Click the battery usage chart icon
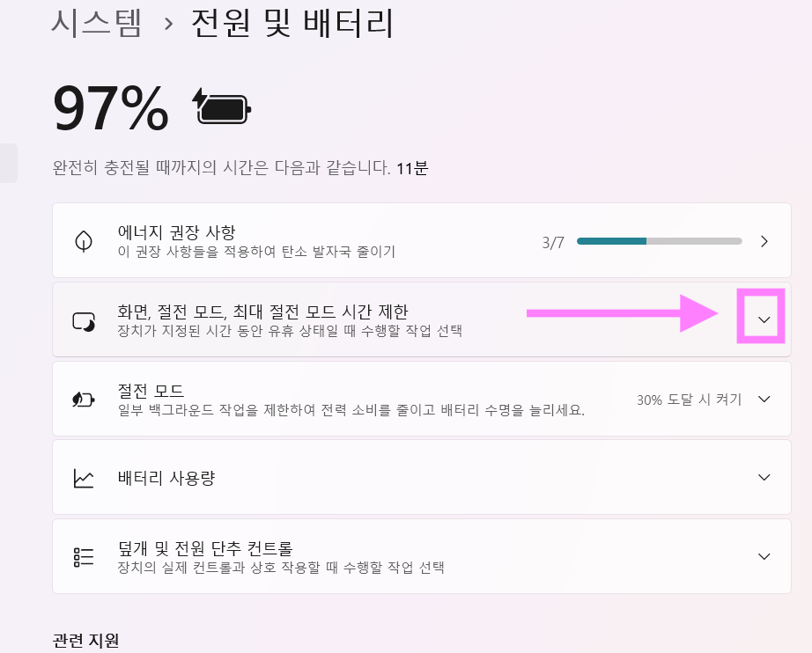The image size is (812, 653). (83, 477)
